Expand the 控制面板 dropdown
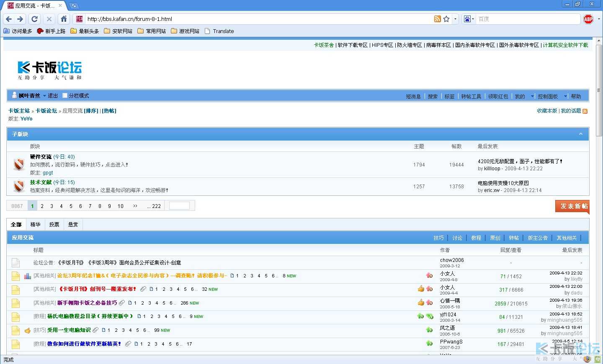603x364 pixels. [565, 96]
